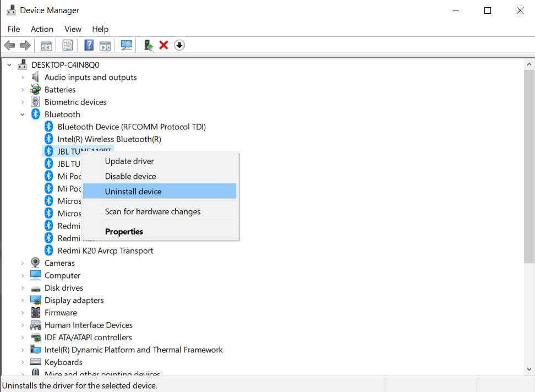Image resolution: width=535 pixels, height=392 pixels.
Task: Select Intel(R) Wireless Bluetooth(R) device
Action: pyautogui.click(x=109, y=139)
